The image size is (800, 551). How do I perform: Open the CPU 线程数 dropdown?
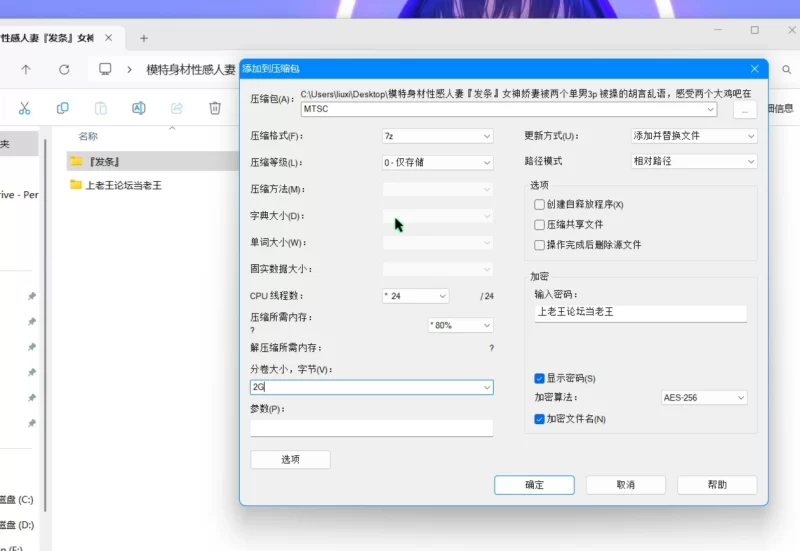coord(415,296)
